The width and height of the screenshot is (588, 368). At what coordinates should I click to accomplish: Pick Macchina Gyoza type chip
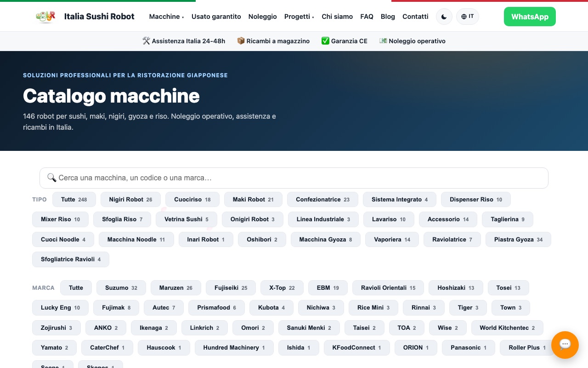(326, 240)
